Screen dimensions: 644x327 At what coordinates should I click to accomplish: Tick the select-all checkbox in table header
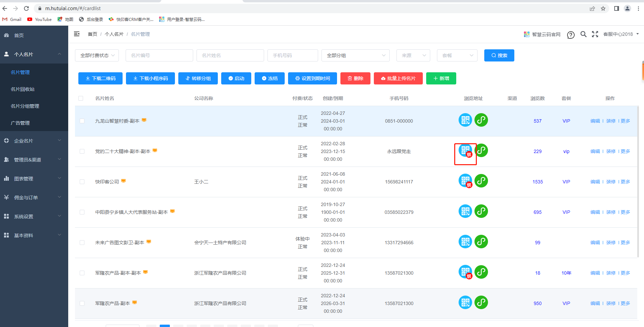coord(81,98)
